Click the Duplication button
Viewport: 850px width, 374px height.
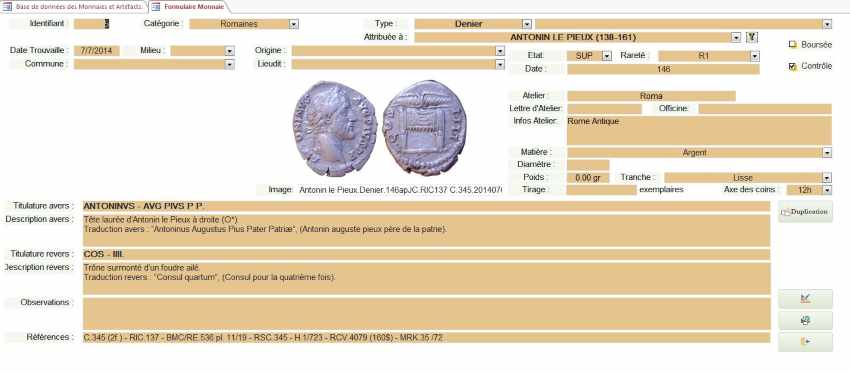click(x=805, y=212)
